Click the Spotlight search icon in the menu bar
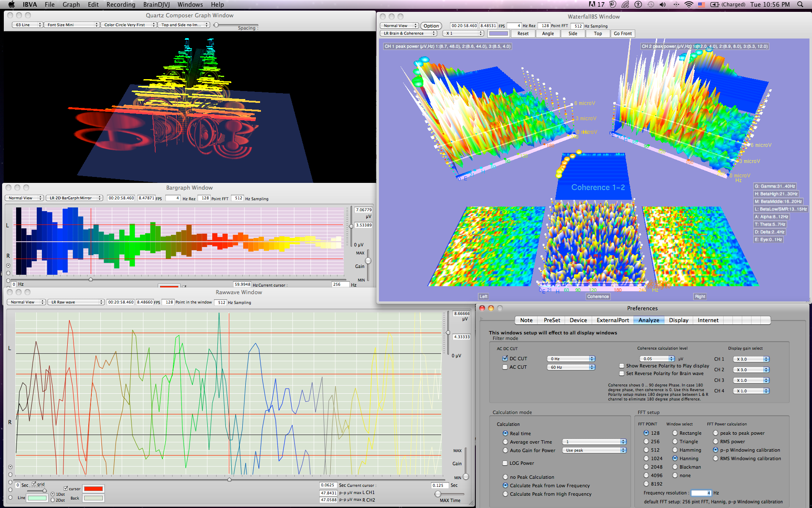The image size is (812, 508). pos(801,5)
